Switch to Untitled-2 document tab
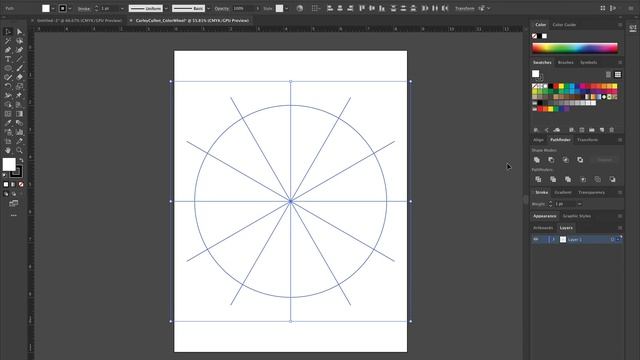640x360 pixels. click(79, 20)
